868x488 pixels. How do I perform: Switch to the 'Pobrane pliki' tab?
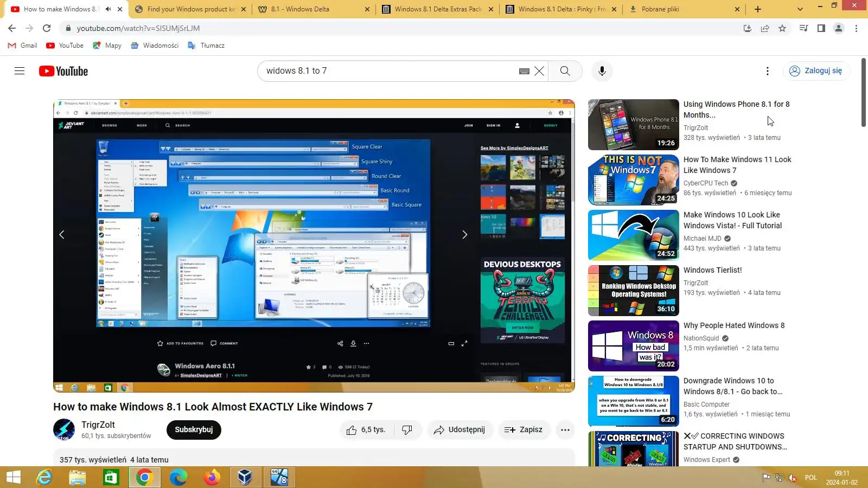(x=685, y=9)
